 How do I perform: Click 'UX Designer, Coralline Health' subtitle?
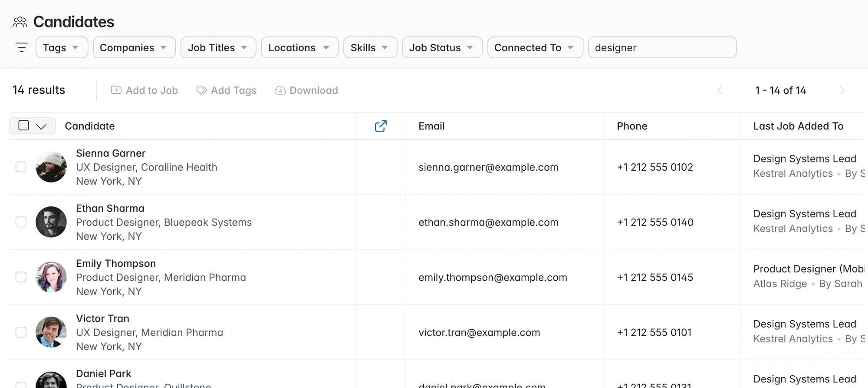pos(147,167)
